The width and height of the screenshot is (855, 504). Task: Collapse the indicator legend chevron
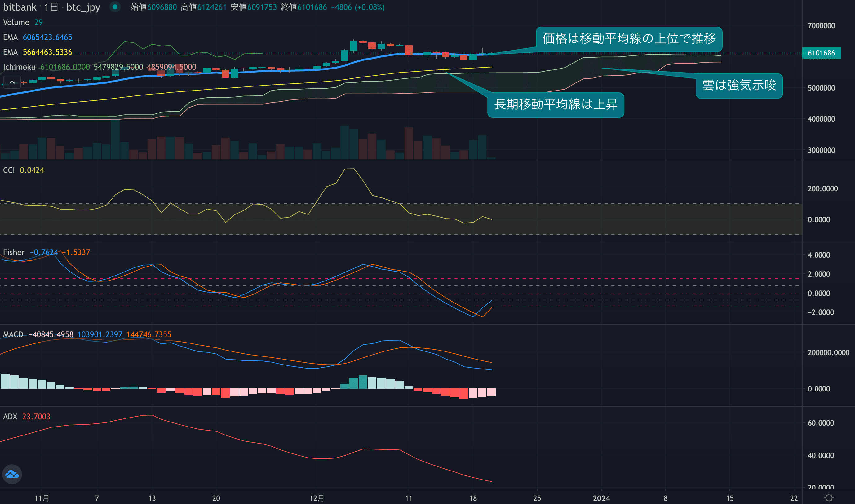[x=12, y=82]
